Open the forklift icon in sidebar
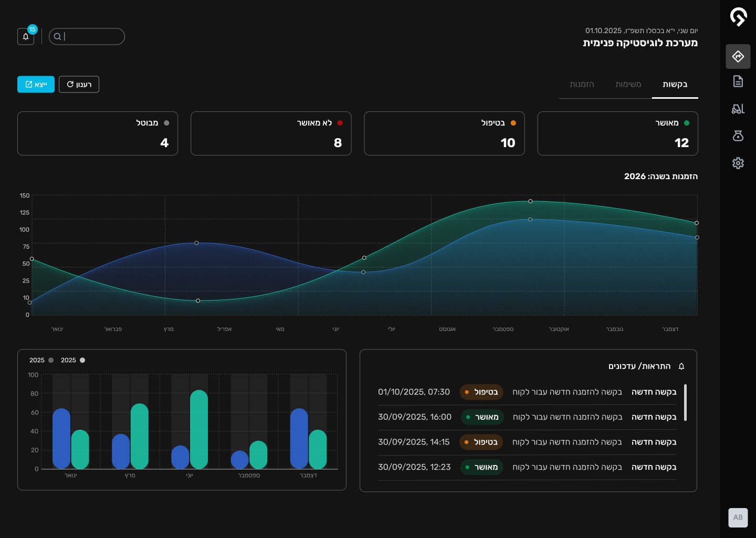Image resolution: width=756 pixels, height=538 pixels. (738, 109)
